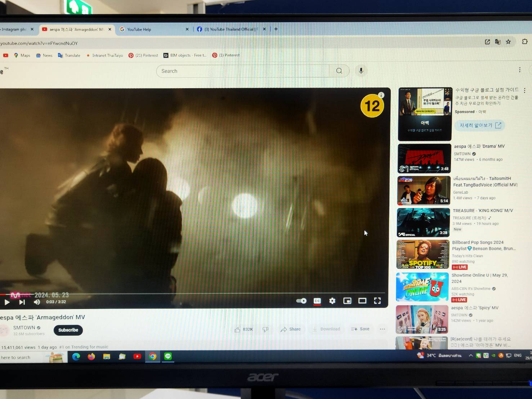The width and height of the screenshot is (532, 399).
Task: Translate this page icon
Action: (x=497, y=42)
